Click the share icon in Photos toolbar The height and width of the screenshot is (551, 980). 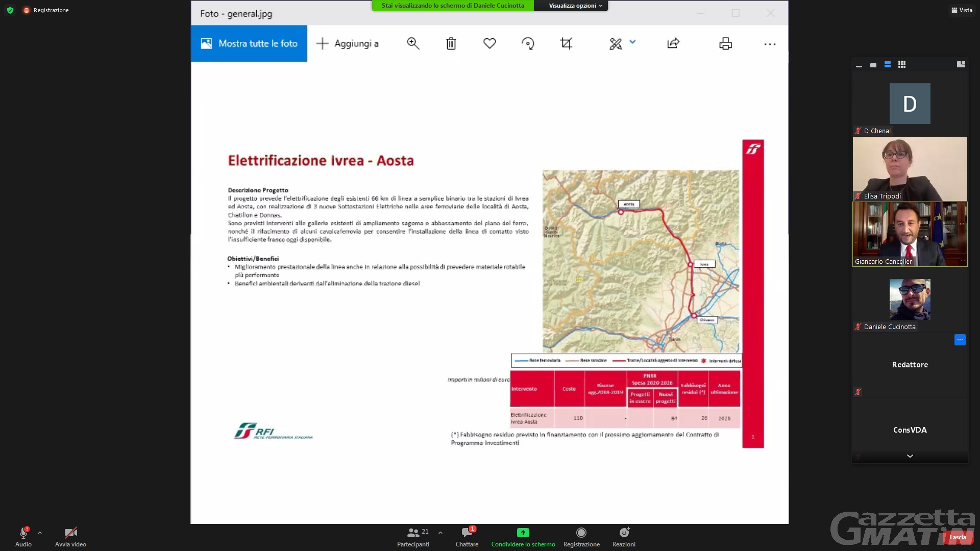(673, 43)
